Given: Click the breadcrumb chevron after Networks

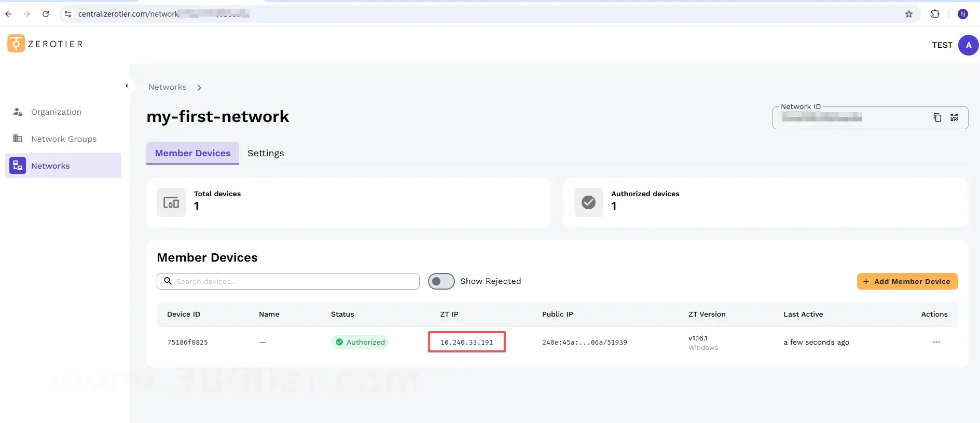Looking at the screenshot, I should pos(199,88).
